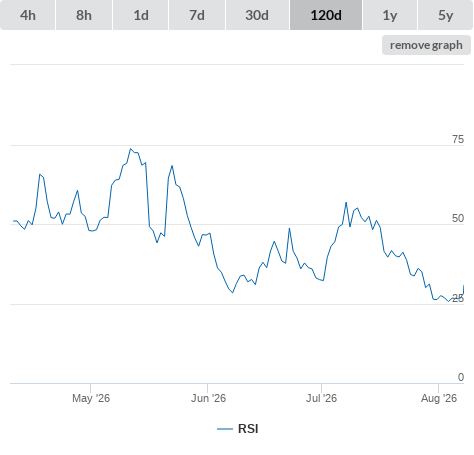
Task: Select the 4h time range tab
Action: click(28, 15)
